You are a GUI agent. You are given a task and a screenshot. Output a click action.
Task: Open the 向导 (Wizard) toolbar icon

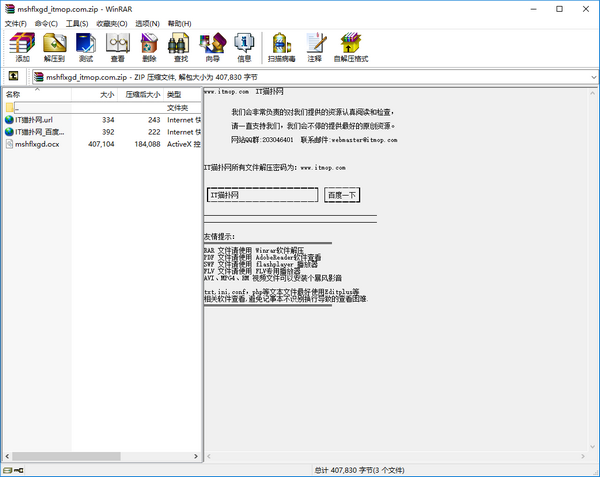(213, 47)
